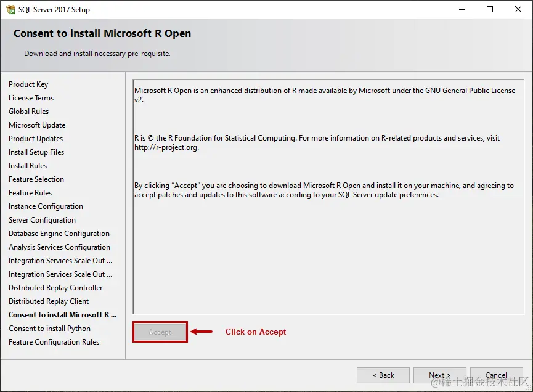This screenshot has height=392, width=533.
Task: Select the Feature Selection step
Action: 36,179
